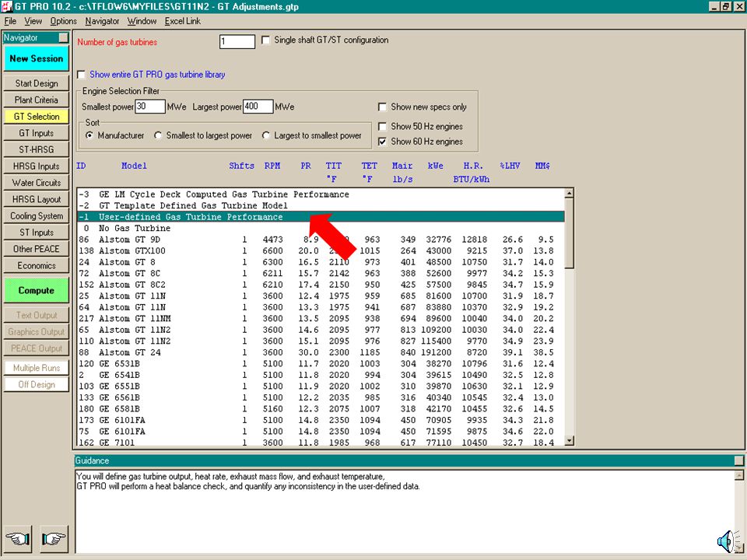This screenshot has width=747, height=560.
Task: Check Show 50 Hz engines
Action: coord(382,127)
